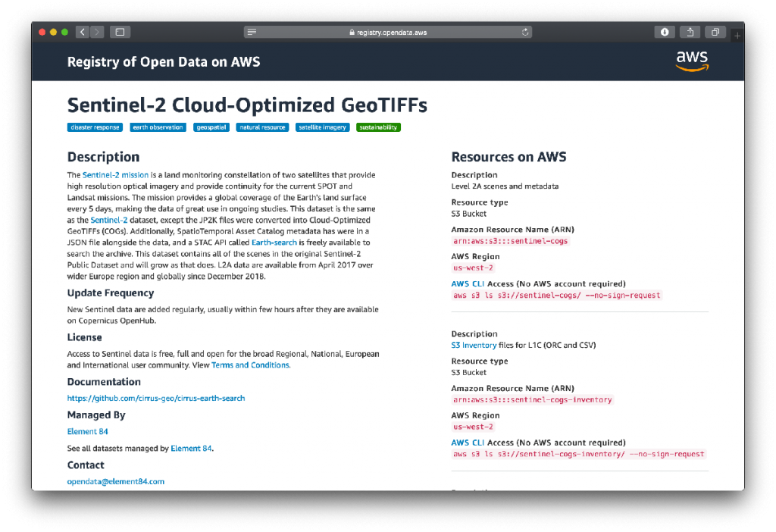Open the Safari sidebar icon
Screen dimensions: 776x532
point(118,32)
